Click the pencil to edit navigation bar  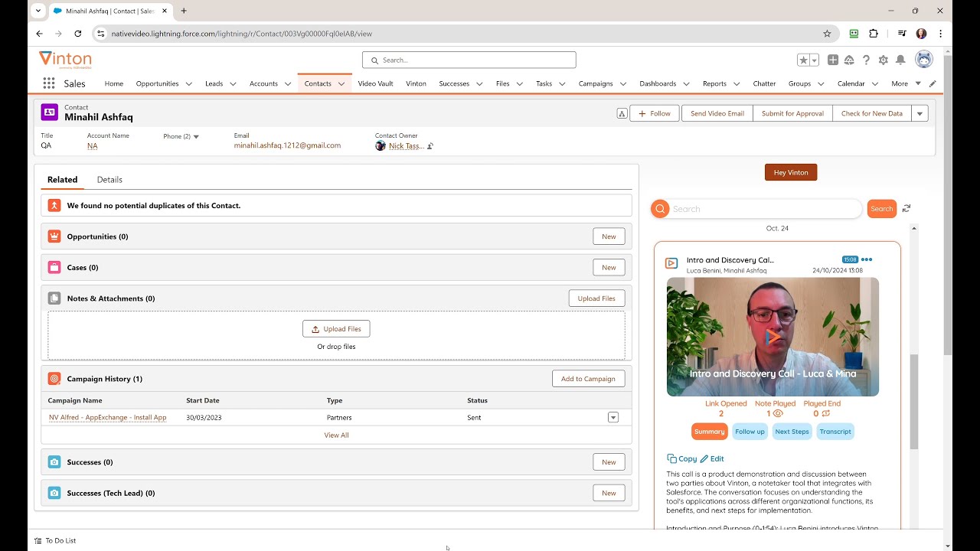point(933,83)
